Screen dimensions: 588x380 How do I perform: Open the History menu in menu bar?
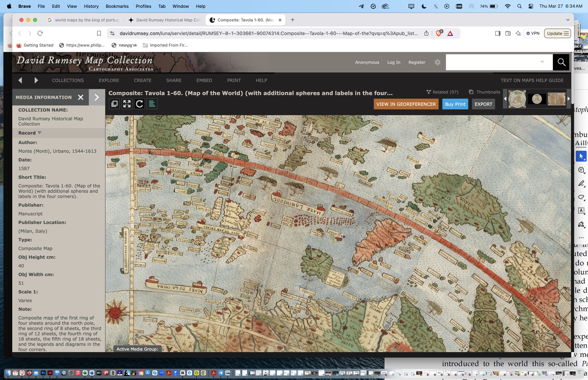tap(91, 6)
